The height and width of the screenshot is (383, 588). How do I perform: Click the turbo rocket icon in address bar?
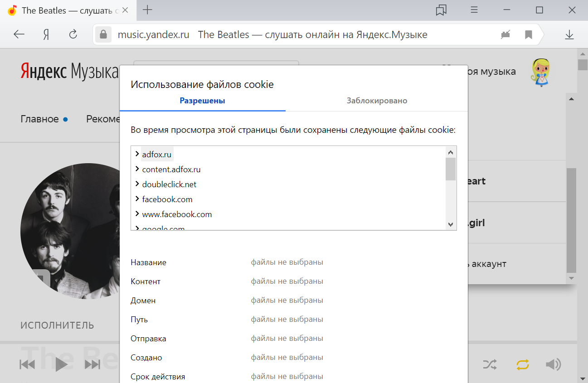pyautogui.click(x=505, y=34)
